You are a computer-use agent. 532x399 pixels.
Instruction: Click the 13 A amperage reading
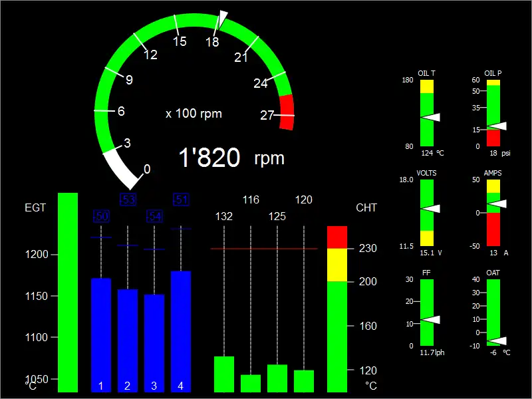click(499, 253)
